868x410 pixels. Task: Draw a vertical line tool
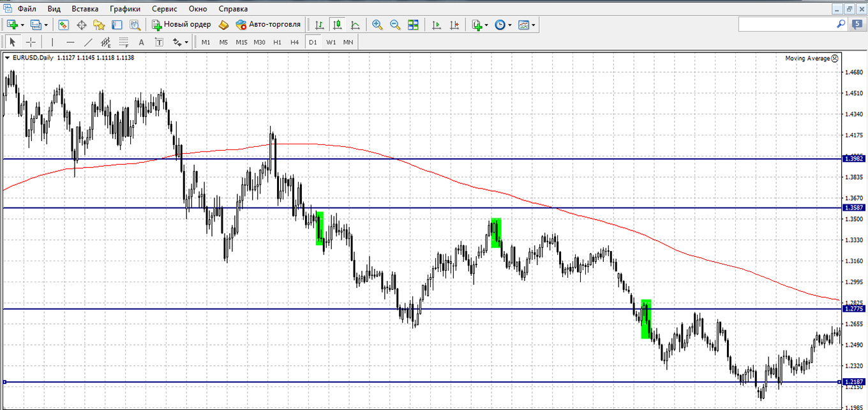point(52,42)
